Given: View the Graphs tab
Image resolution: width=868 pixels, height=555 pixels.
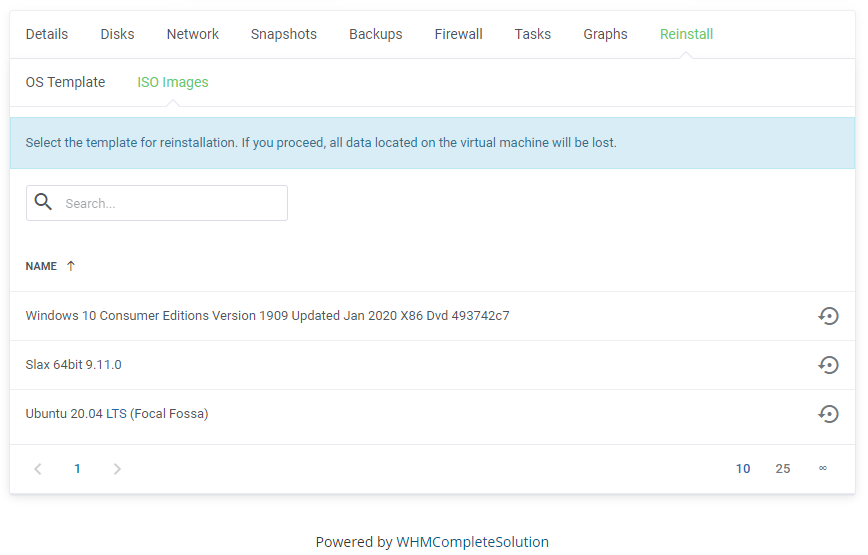Looking at the screenshot, I should pos(605,34).
